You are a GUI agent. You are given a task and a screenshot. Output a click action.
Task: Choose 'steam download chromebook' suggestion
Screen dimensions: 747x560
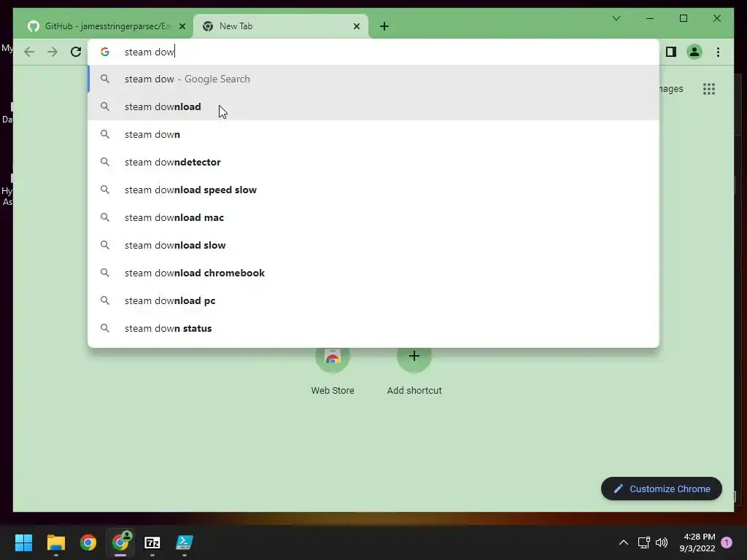click(373, 273)
